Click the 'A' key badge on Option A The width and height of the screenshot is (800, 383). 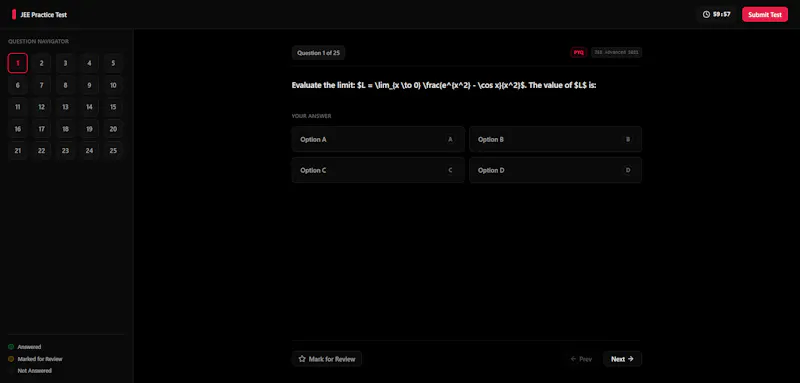[450, 139]
